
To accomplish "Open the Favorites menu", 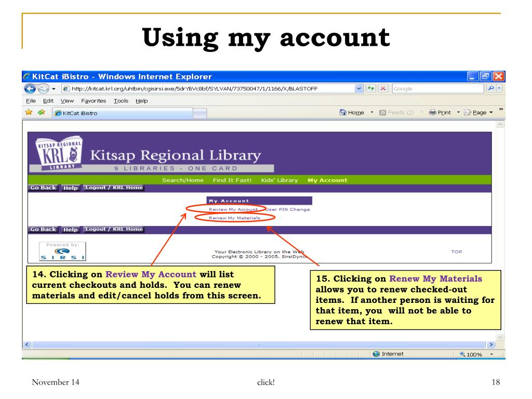I will [94, 101].
